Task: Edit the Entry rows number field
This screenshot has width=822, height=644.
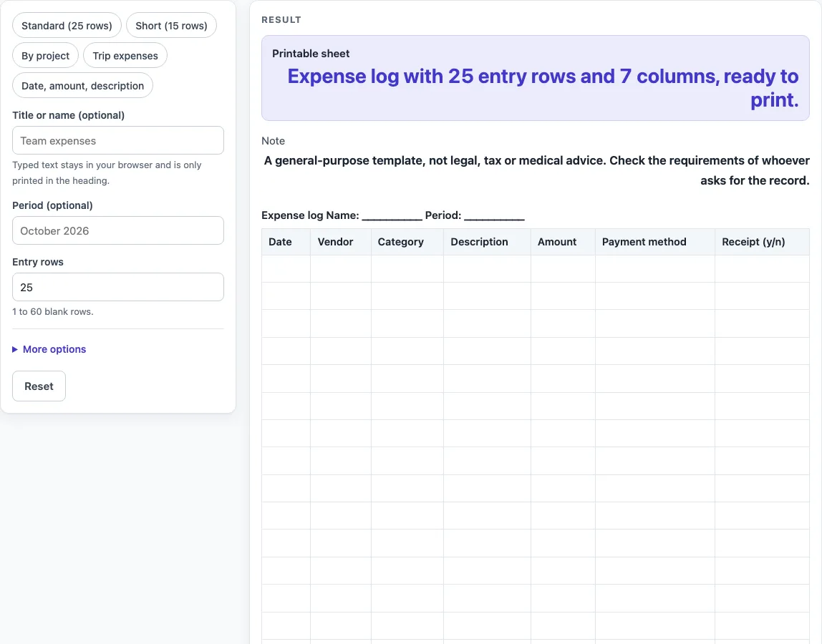Action: pyautogui.click(x=118, y=287)
